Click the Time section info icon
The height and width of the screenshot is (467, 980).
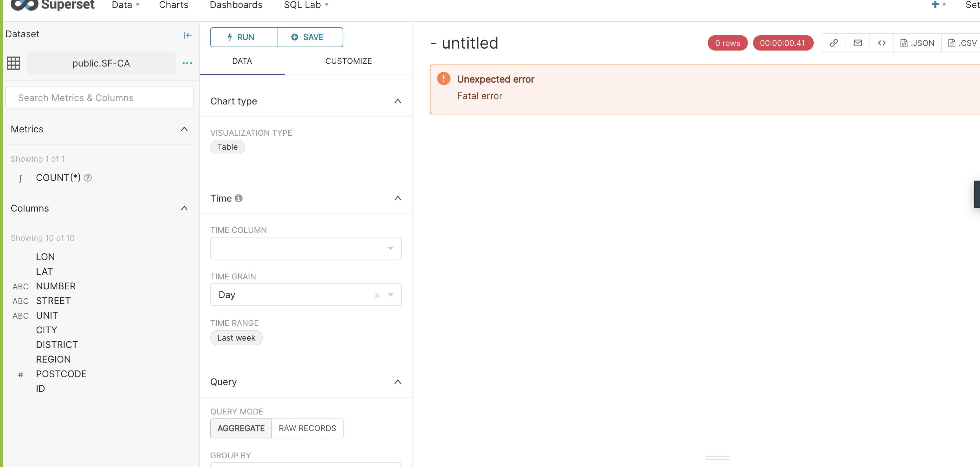click(x=239, y=198)
